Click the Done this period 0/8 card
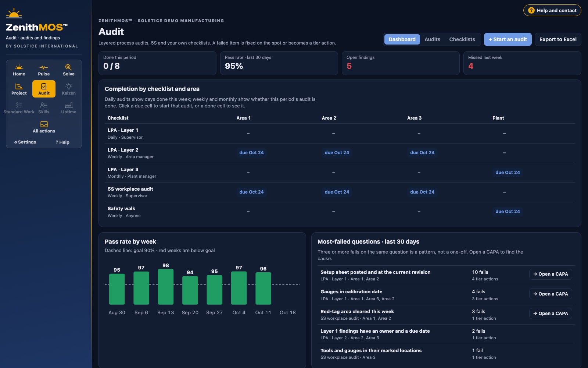The image size is (588, 368). click(157, 63)
